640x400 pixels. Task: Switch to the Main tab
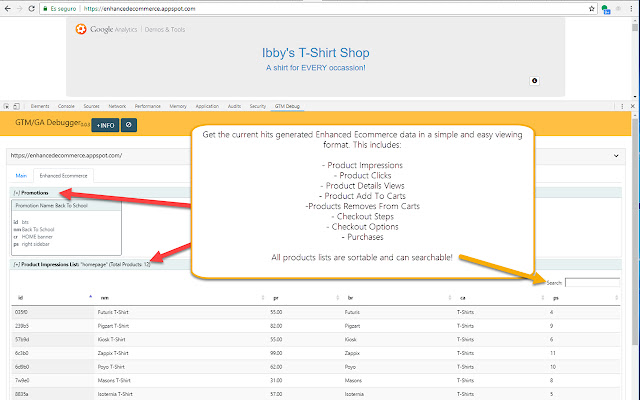(21, 175)
